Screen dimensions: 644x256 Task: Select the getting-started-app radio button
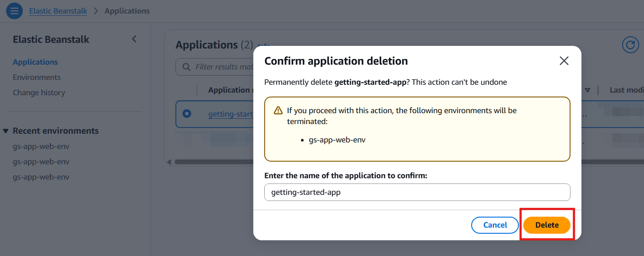187,114
